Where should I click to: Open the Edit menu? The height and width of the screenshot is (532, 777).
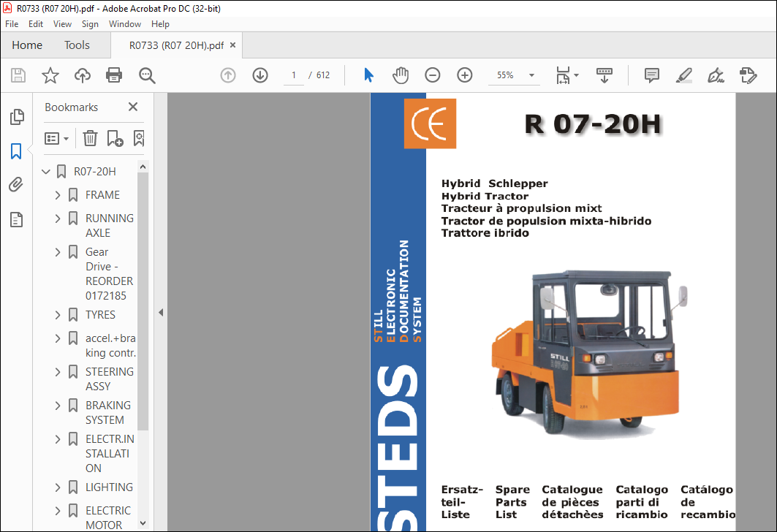(x=36, y=24)
